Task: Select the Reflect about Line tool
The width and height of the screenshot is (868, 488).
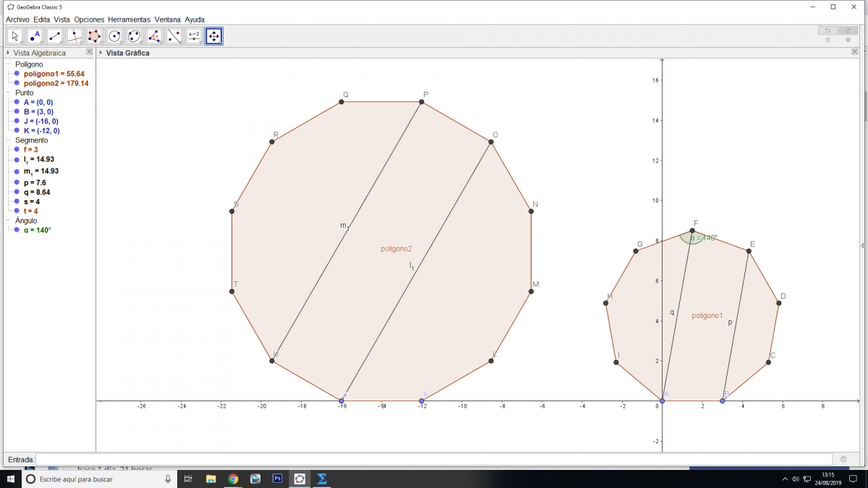Action: [174, 35]
